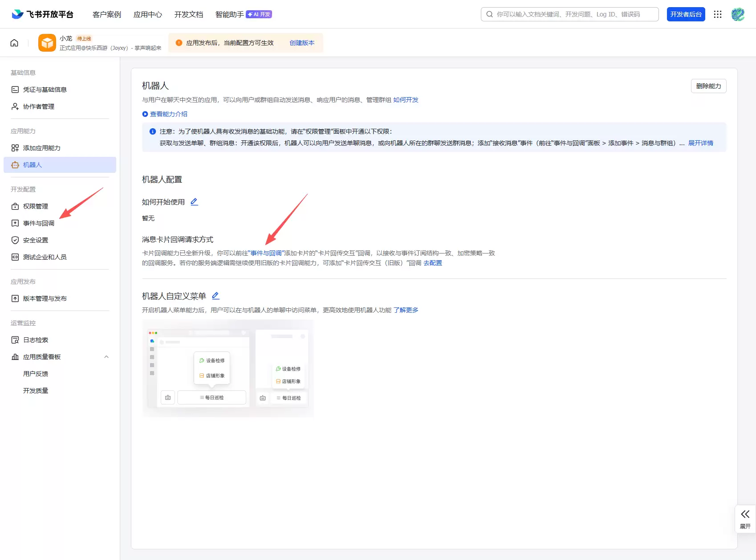Click the play icon for 查看能力介绍

pyautogui.click(x=145, y=114)
